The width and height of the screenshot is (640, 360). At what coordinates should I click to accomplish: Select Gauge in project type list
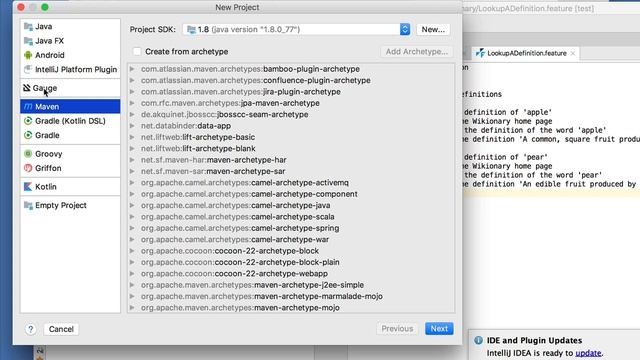(x=70, y=88)
